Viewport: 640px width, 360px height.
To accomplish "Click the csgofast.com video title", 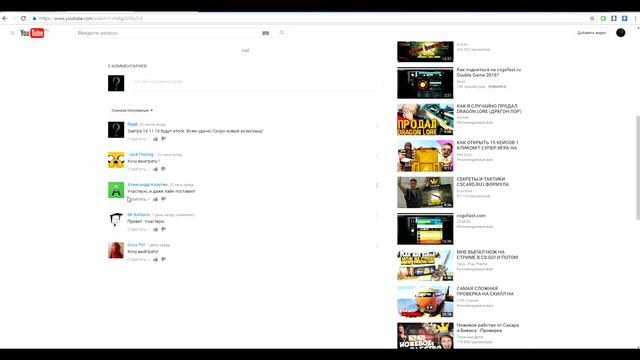I will (x=471, y=216).
